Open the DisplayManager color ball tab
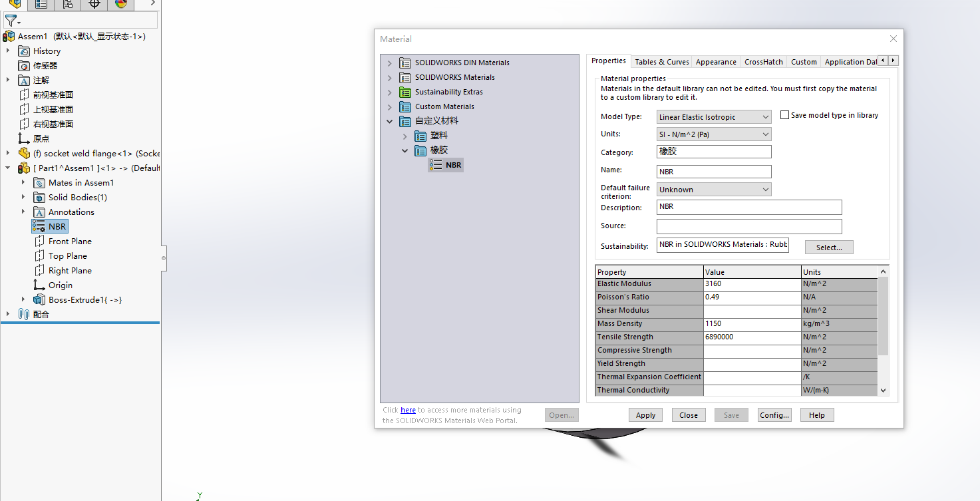This screenshot has height=501, width=980. click(120, 4)
